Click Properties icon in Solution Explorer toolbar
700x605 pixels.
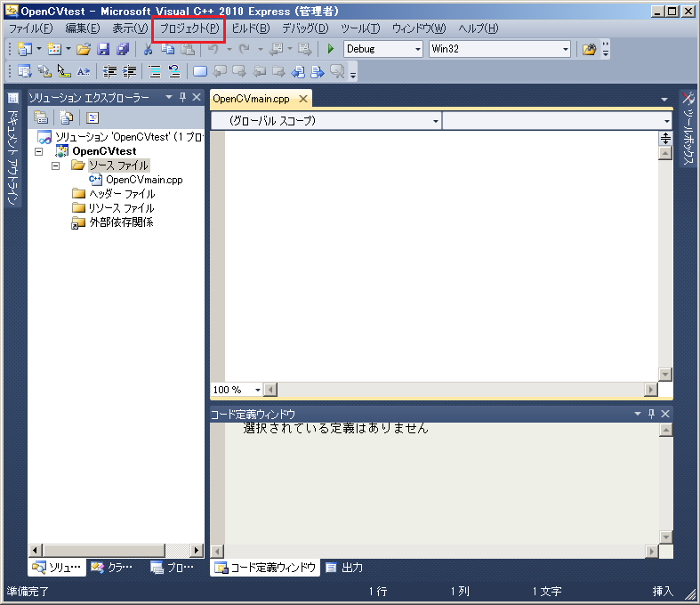click(41, 117)
